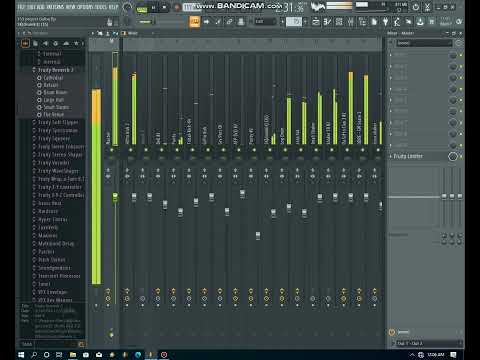Stop playback with the transport stop button
This screenshot has height=360, width=480.
coord(164,7)
